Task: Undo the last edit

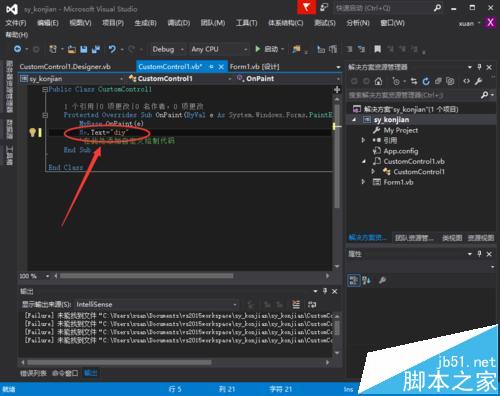Action: coord(112,49)
